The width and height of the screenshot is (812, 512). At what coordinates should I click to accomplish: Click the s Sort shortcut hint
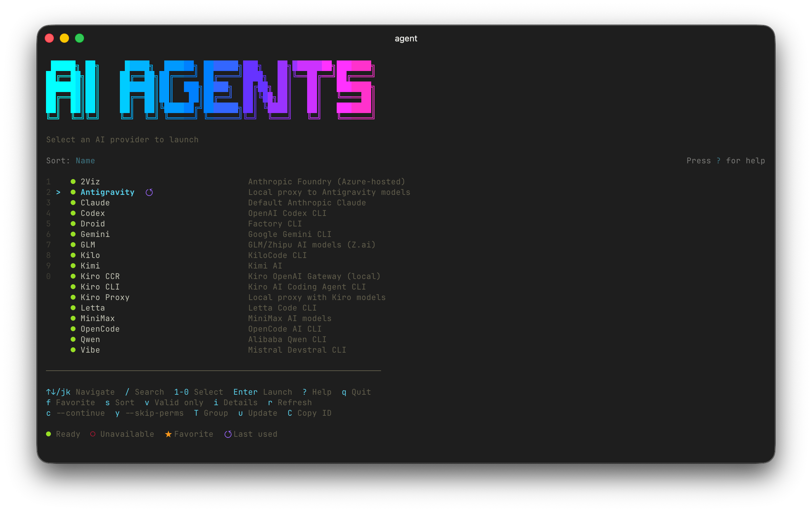coord(120,402)
